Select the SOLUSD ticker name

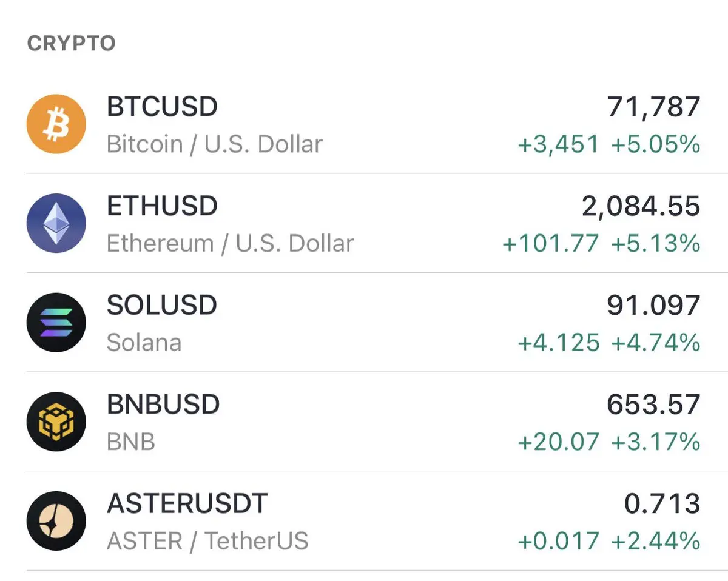(x=162, y=305)
